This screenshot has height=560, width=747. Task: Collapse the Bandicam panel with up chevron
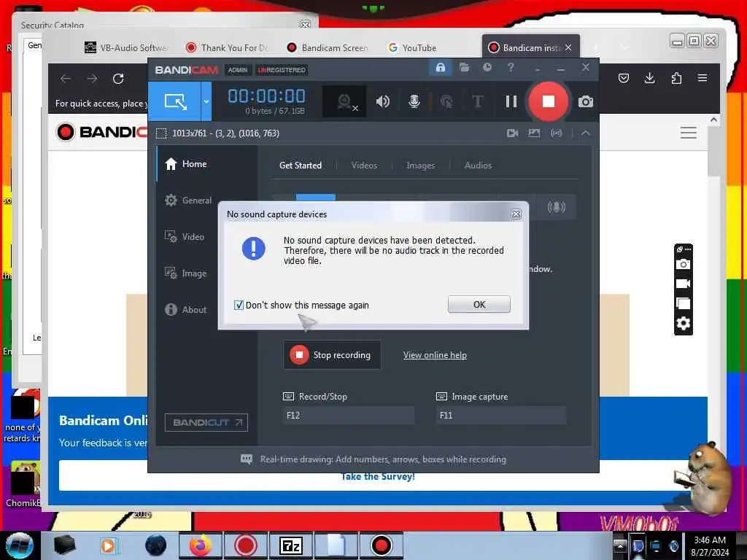pyautogui.click(x=586, y=133)
